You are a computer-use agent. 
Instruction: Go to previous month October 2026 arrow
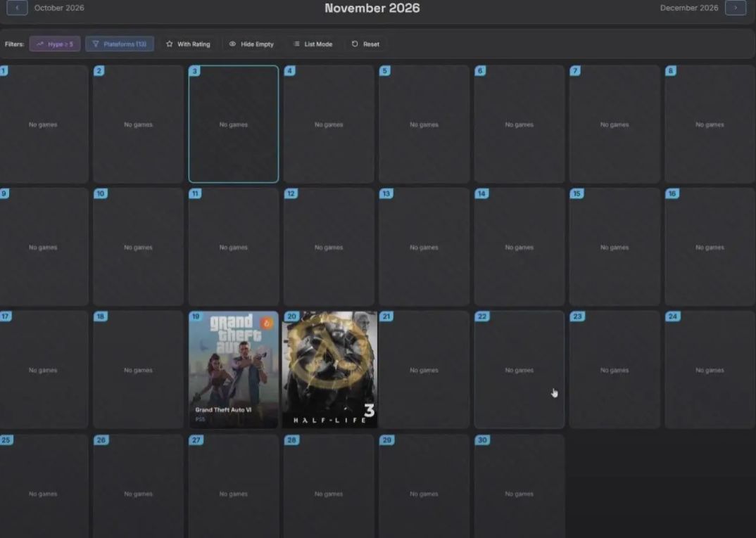coord(17,8)
